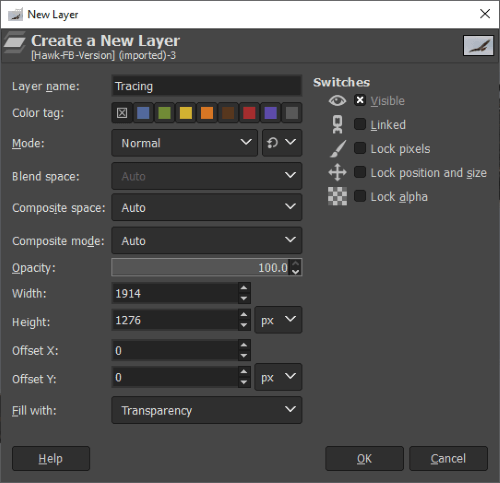Confirm the new layer with OK
500x483 pixels.
[364, 459]
